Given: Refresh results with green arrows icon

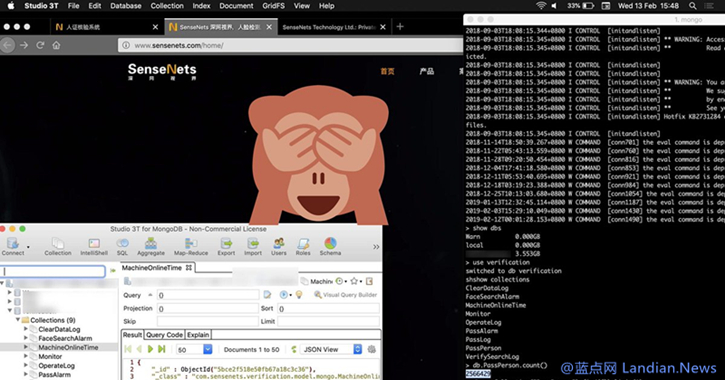Looking at the screenshot, I should tap(294, 349).
